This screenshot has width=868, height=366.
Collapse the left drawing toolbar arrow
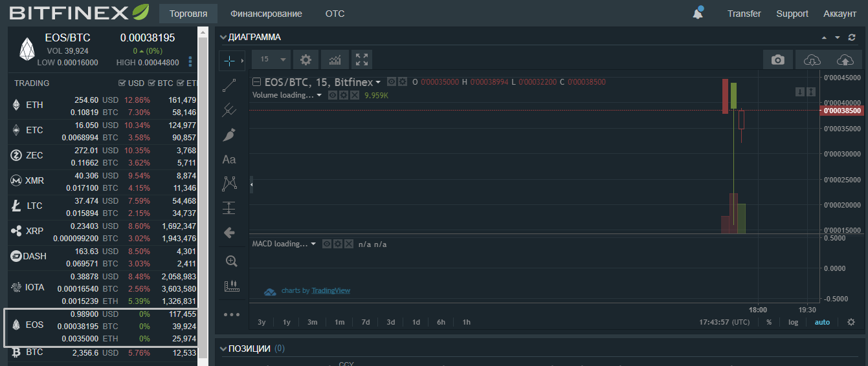[251, 185]
